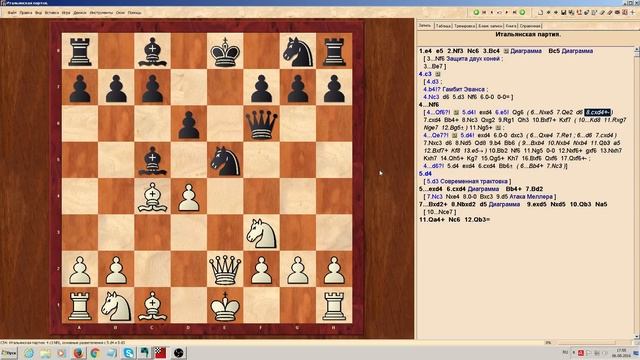Open the Файл menu
Image resolution: width=640 pixels, height=360 pixels.
[11, 13]
